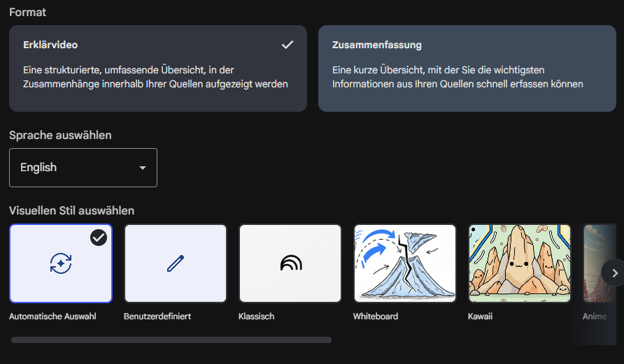624x364 pixels.
Task: Click the horizontal styles scrollbar
Action: pyautogui.click(x=171, y=340)
